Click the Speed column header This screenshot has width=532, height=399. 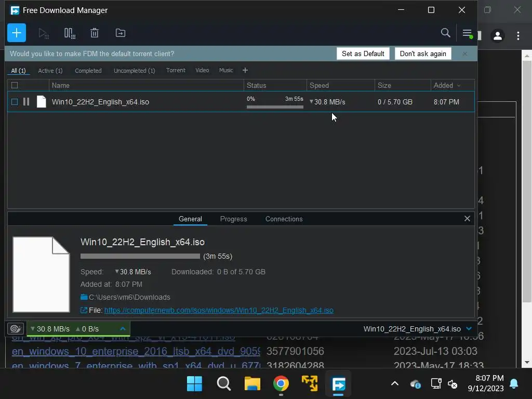coord(341,86)
